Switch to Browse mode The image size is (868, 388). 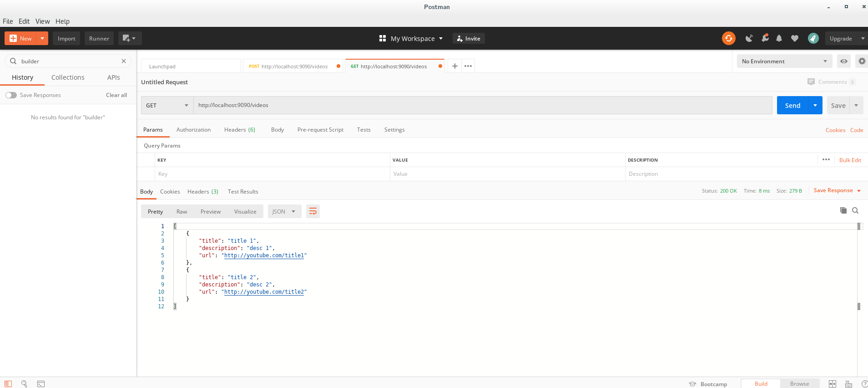799,383
